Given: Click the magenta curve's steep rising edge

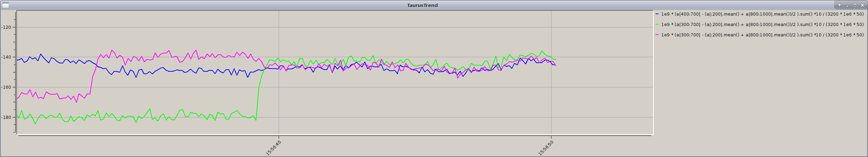Looking at the screenshot, I should coord(93,76).
